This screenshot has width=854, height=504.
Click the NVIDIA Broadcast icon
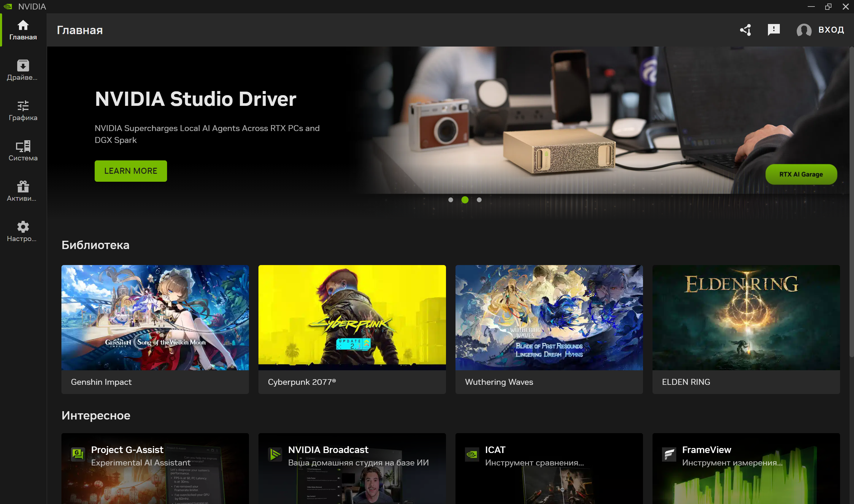275,454
